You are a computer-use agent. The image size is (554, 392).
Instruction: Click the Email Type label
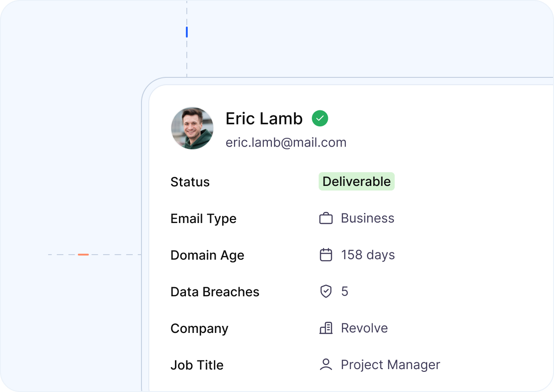[x=204, y=219]
